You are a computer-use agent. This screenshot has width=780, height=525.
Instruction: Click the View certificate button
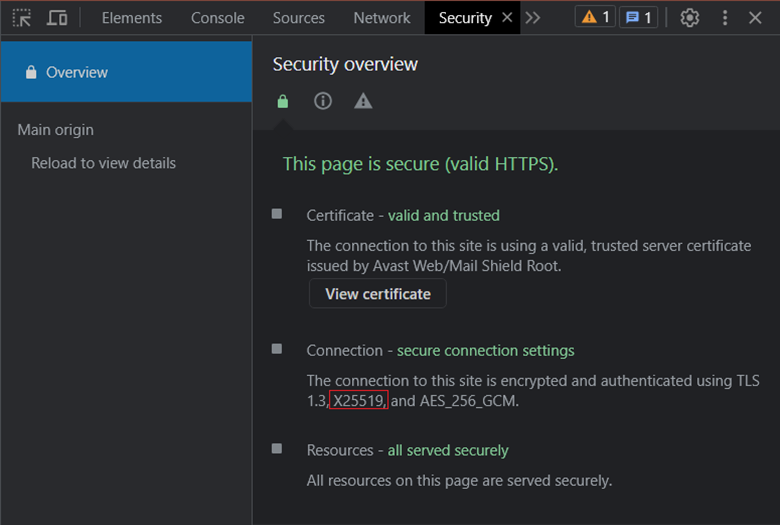[x=378, y=294]
